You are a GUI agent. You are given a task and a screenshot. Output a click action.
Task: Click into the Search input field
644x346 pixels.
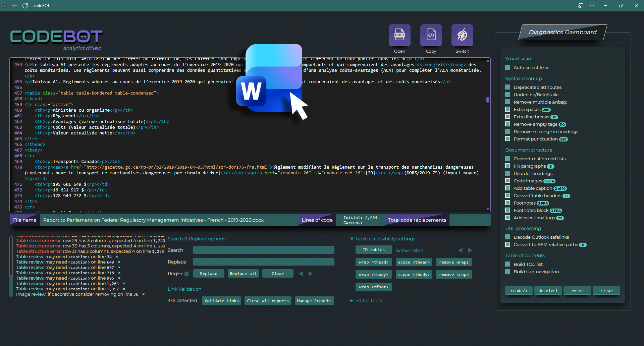[264, 250]
